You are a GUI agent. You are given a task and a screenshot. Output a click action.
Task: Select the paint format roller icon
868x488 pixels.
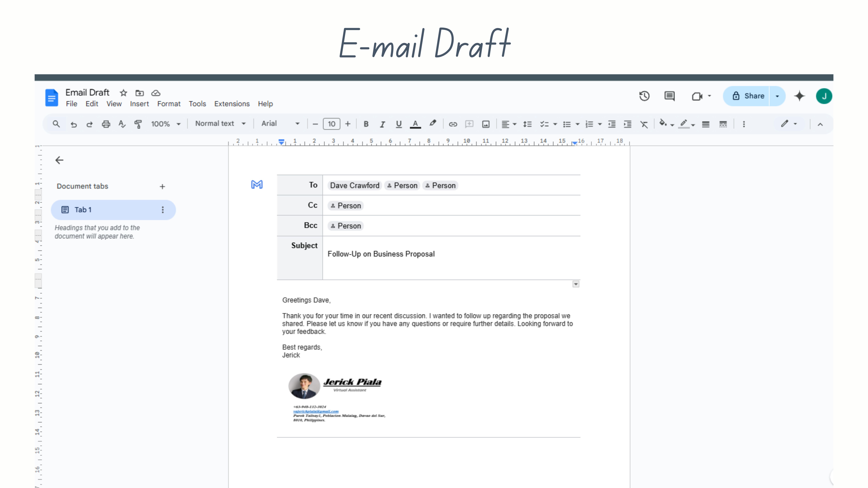(x=138, y=124)
